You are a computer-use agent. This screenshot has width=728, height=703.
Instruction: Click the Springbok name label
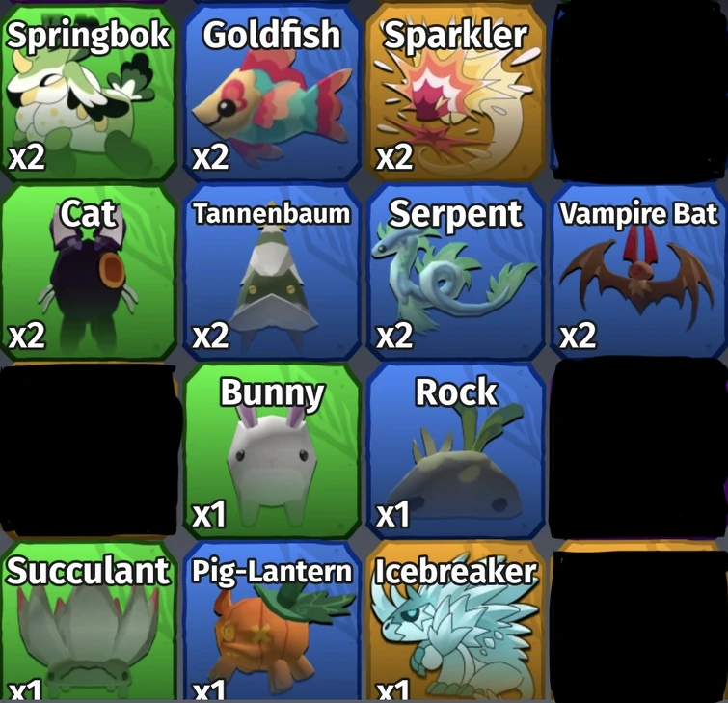(88, 36)
